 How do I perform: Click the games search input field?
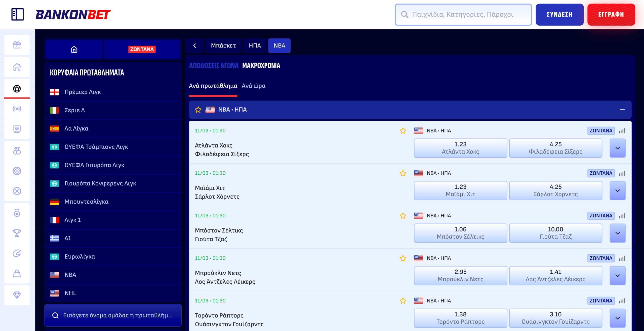(463, 15)
